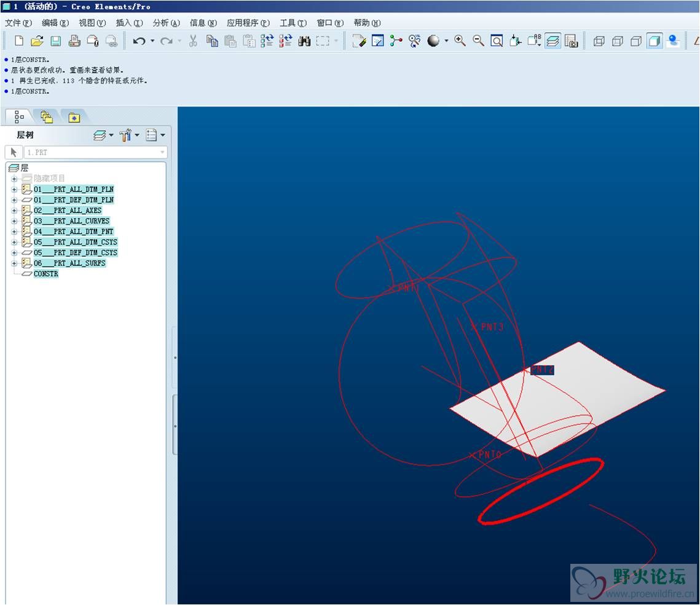
Task: Open the 工具 menu
Action: (293, 23)
